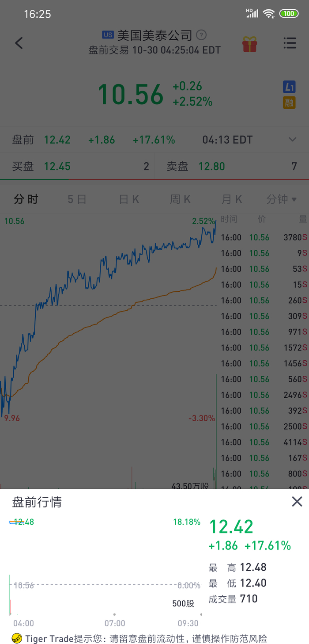Tap the 09:30 time axis marker
Screen dimensions: 309x644
(188, 623)
